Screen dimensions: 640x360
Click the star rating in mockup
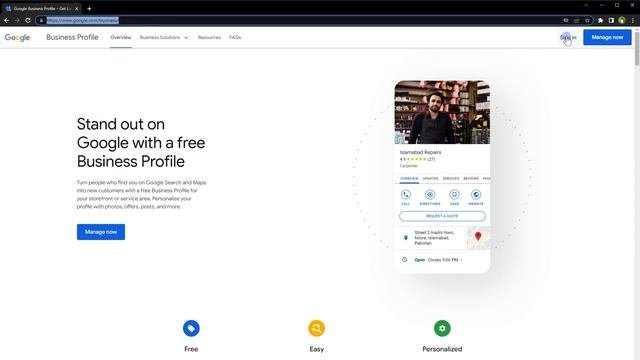click(416, 159)
